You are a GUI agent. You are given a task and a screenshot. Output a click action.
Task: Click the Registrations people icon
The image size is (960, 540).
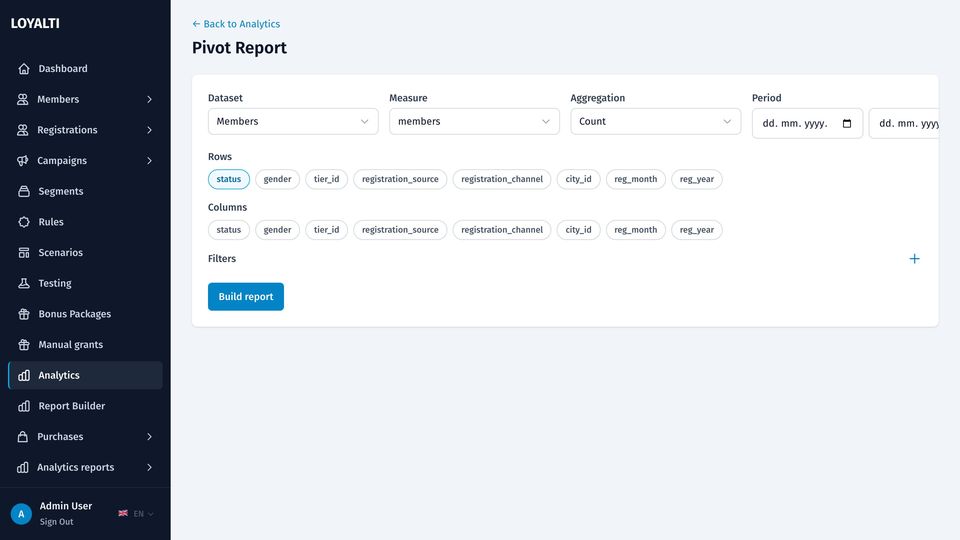(23, 130)
